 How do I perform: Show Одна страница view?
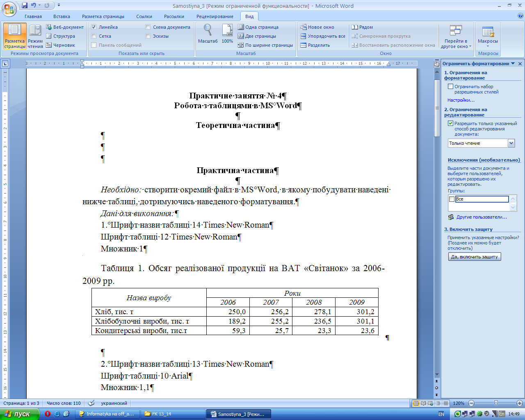(x=258, y=27)
